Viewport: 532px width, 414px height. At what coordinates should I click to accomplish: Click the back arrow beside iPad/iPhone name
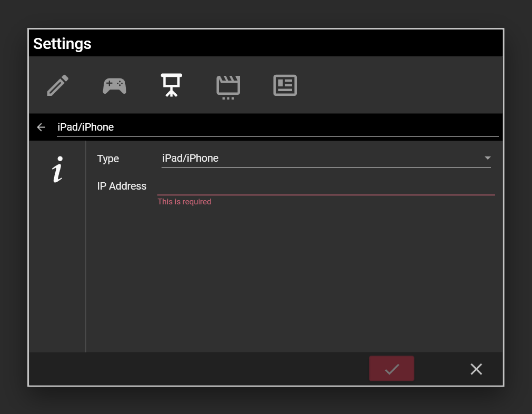pos(41,127)
